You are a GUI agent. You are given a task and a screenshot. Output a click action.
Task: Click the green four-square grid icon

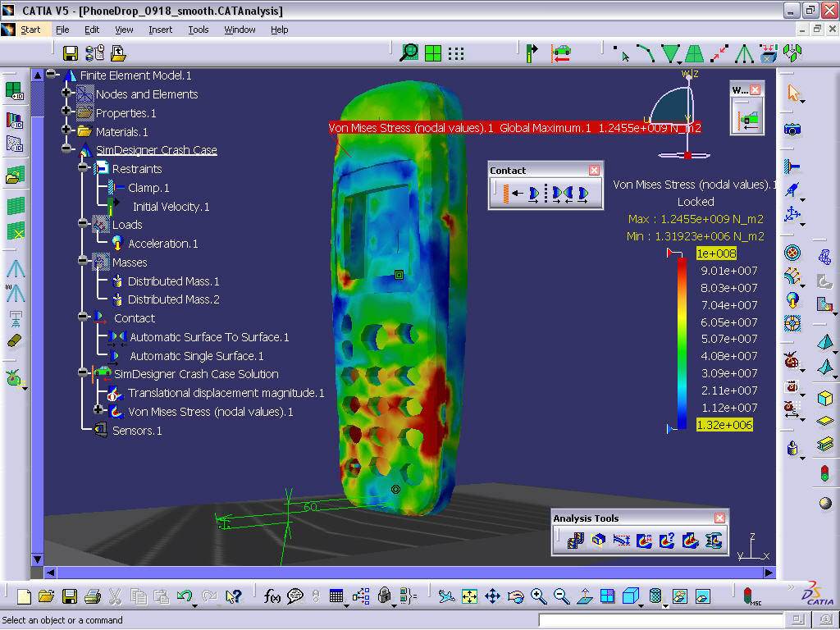pos(433,53)
